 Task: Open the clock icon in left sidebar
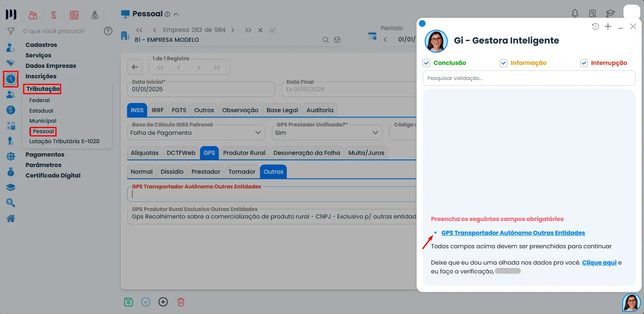pyautogui.click(x=10, y=79)
